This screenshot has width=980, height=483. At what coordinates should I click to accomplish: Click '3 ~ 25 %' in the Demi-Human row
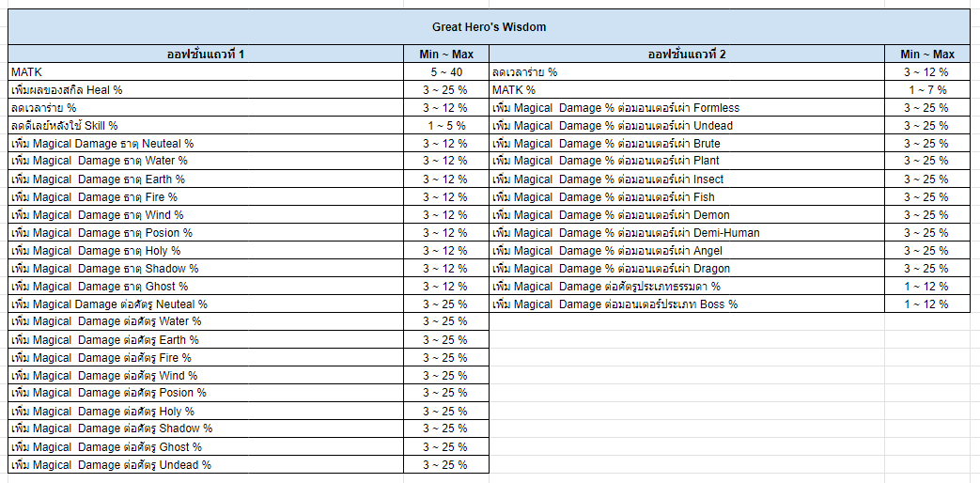926,232
